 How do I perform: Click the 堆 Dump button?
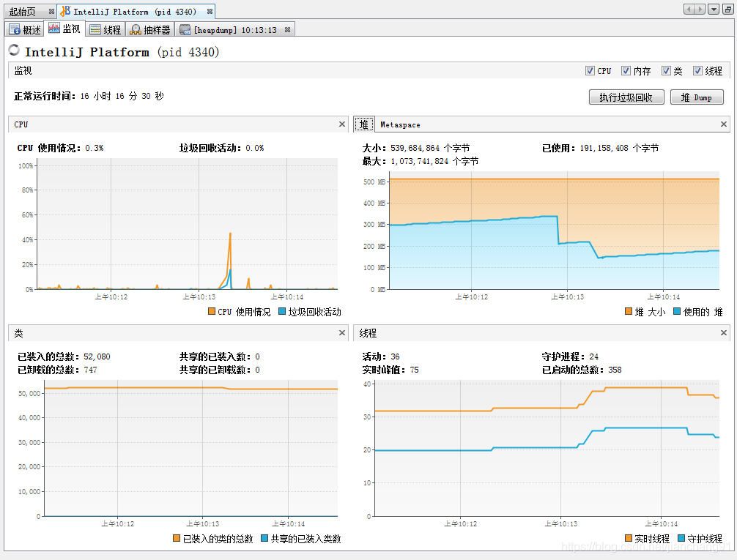tap(697, 97)
